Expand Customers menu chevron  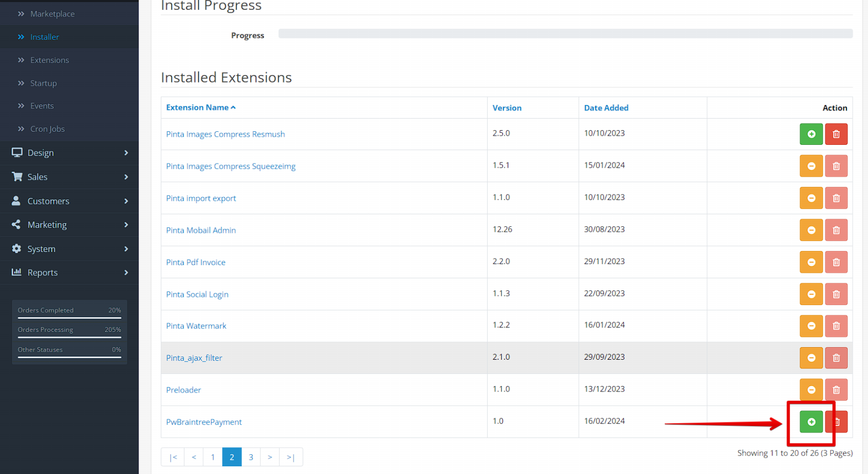point(126,201)
